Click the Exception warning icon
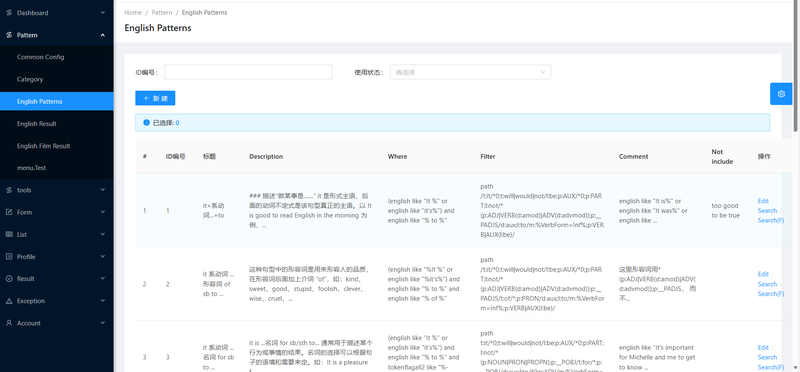This screenshot has width=800, height=372. tap(9, 301)
